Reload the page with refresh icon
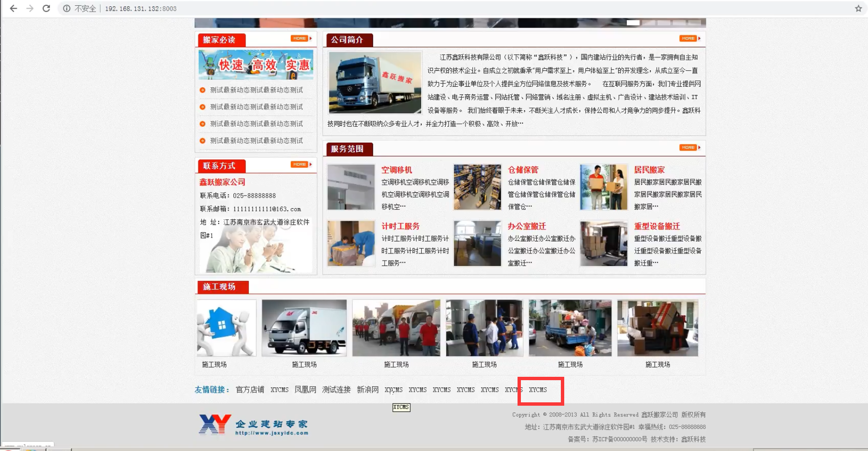Screen dimensions: 868x451 click(x=46, y=8)
